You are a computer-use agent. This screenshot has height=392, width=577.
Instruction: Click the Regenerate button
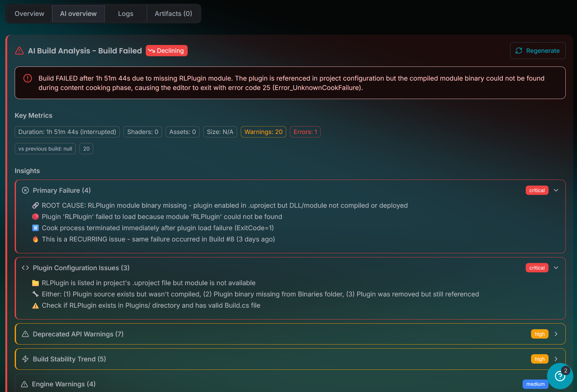point(538,51)
